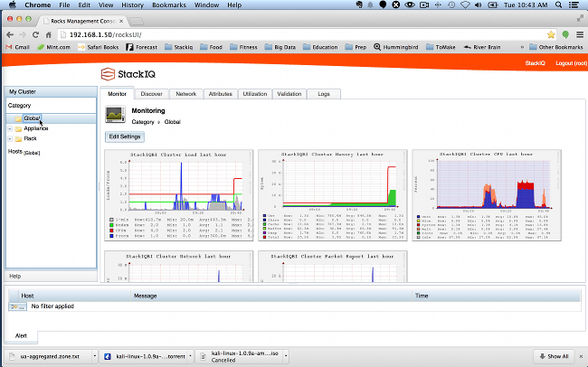Switch to the Validation tab

pos(289,94)
